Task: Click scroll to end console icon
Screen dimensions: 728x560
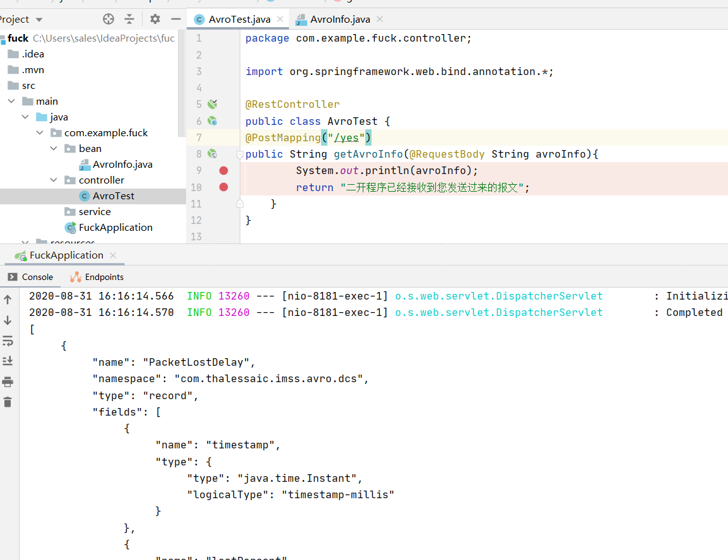Action: [8, 361]
